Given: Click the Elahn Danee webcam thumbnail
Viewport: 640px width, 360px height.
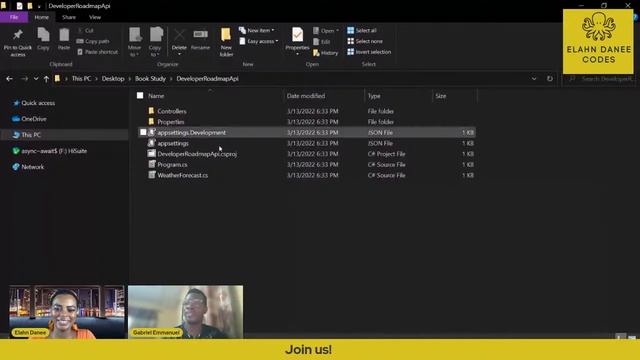Looking at the screenshot, I should [67, 312].
